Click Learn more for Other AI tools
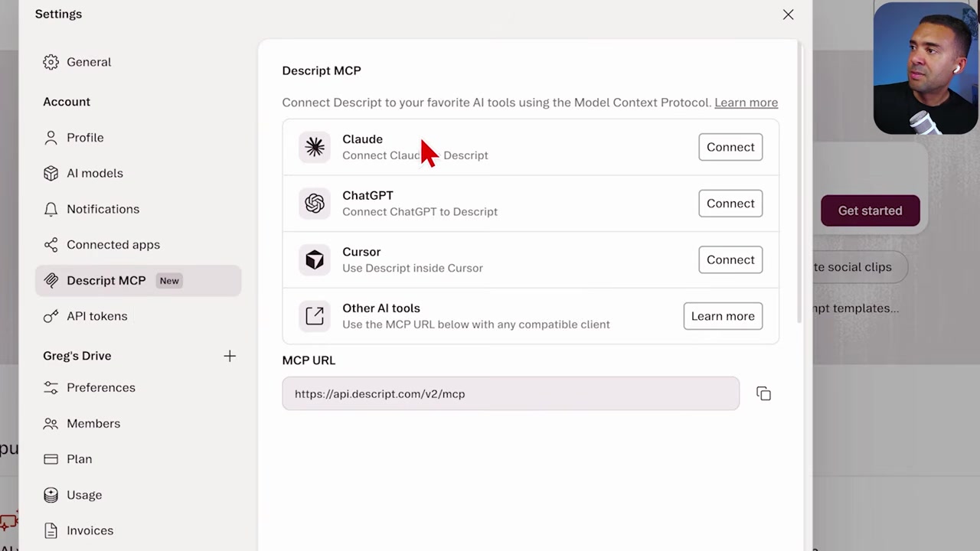Screen dimensions: 980x551 click(x=723, y=316)
